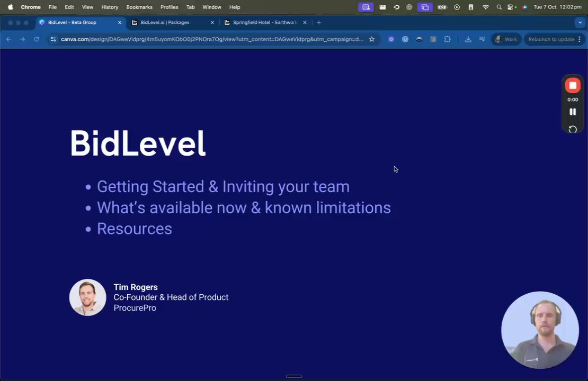The image size is (588, 381).
Task: Open the Help menu
Action: tap(235, 7)
